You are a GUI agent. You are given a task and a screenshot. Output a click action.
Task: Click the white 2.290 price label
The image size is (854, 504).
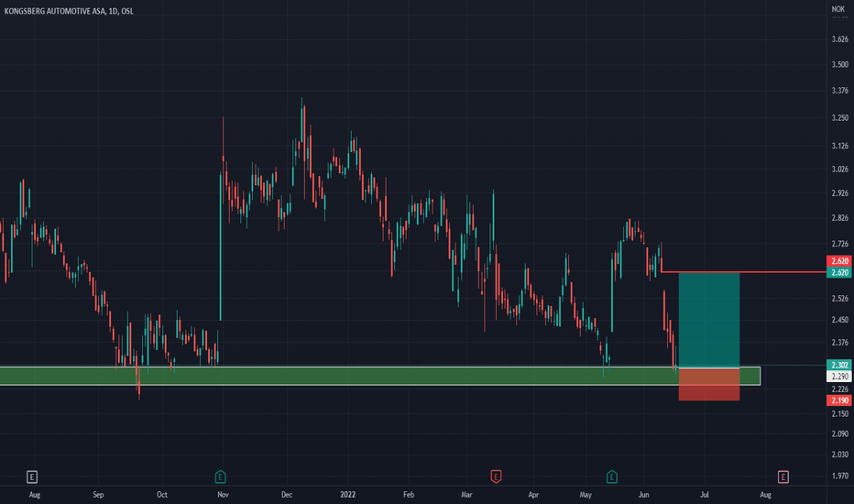click(839, 377)
